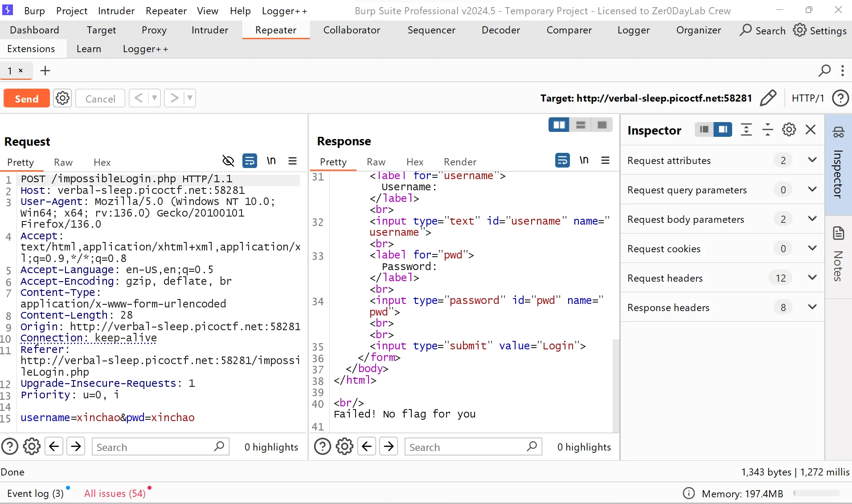Viewport: 852px width, 504px height.
Task: Open the request pane hamburger menu
Action: pos(292,161)
